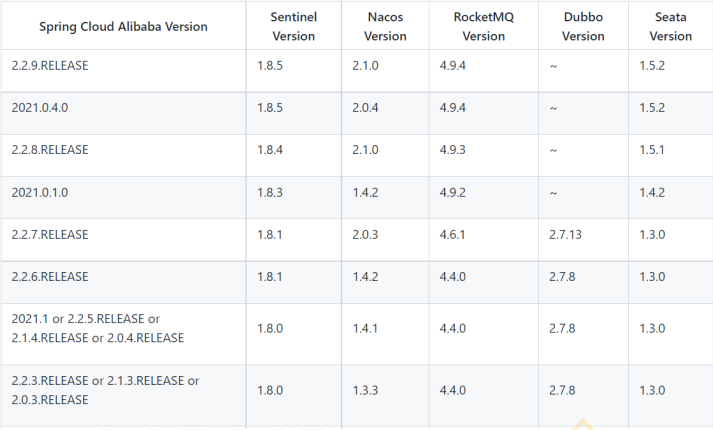Click the Dubbo Version column header

(x=582, y=27)
